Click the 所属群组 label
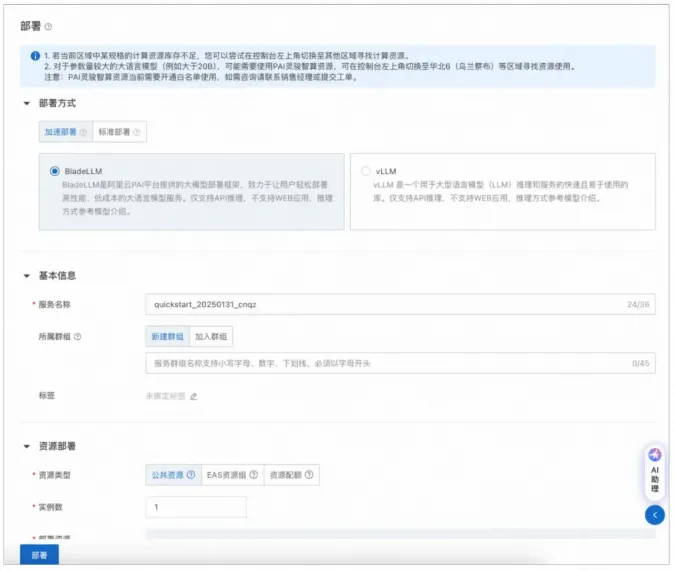Image resolution: width=674 pixels, height=571 pixels. coord(55,337)
